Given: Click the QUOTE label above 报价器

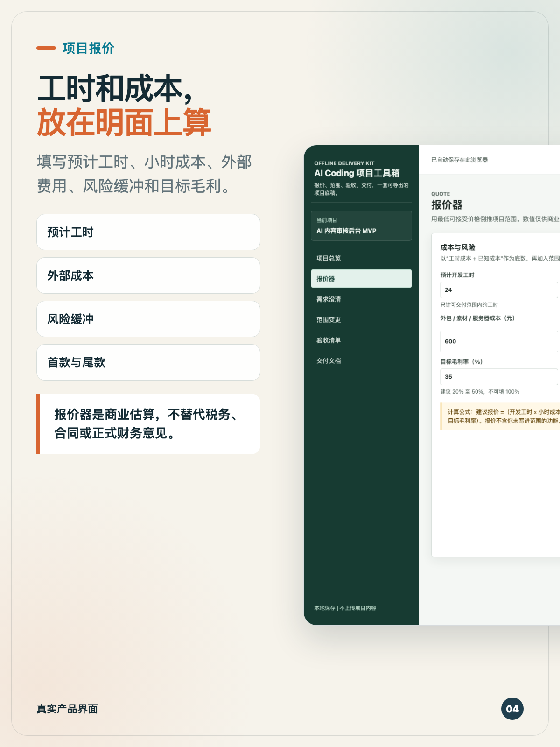Looking at the screenshot, I should 441,194.
